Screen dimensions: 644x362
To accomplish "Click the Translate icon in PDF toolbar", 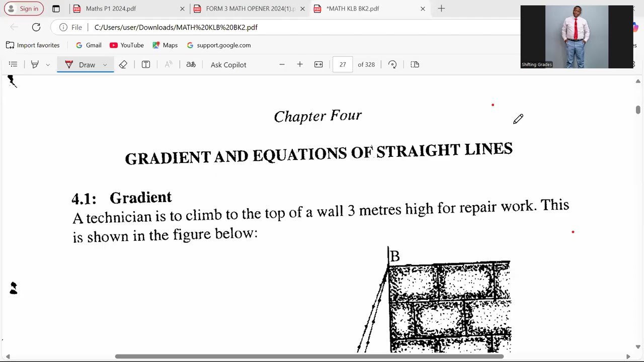I will click(x=191, y=64).
